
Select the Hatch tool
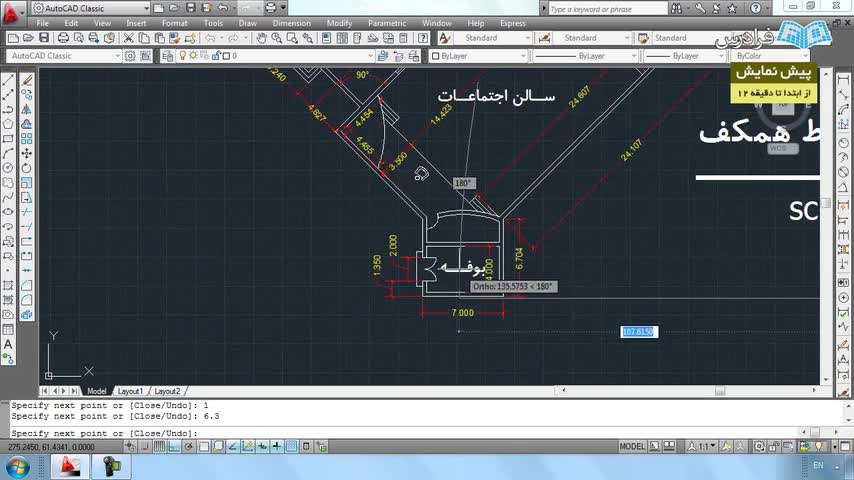point(8,285)
